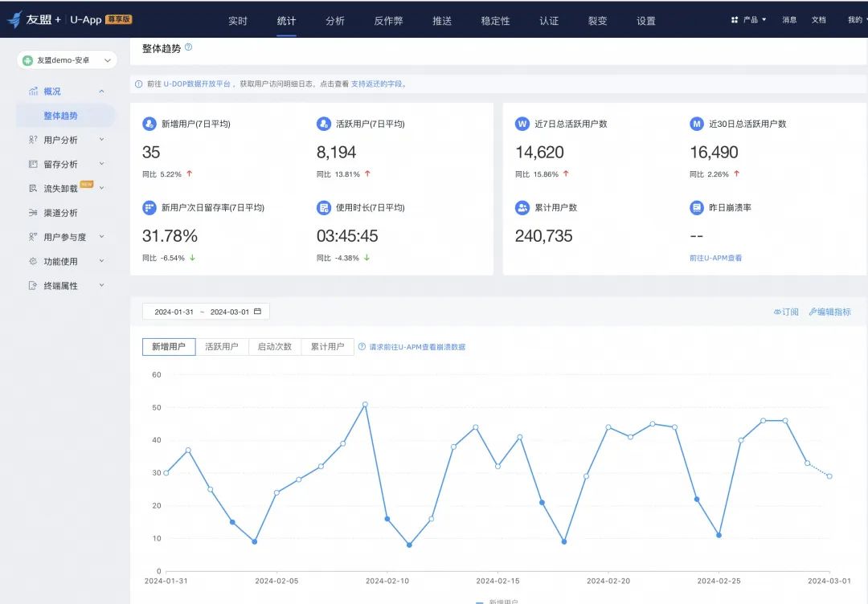Open the 设置 top navigation tab
The width and height of the screenshot is (868, 604).
point(646,20)
